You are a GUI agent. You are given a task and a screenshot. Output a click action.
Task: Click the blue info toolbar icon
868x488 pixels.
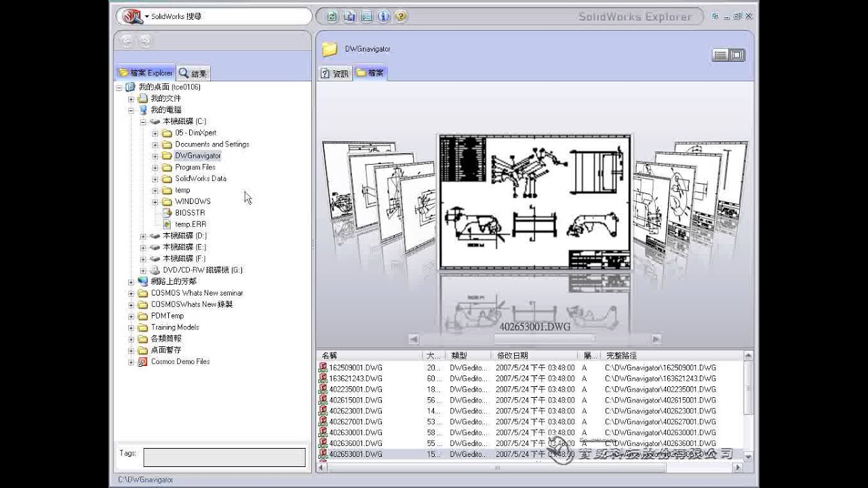pyautogui.click(x=383, y=16)
